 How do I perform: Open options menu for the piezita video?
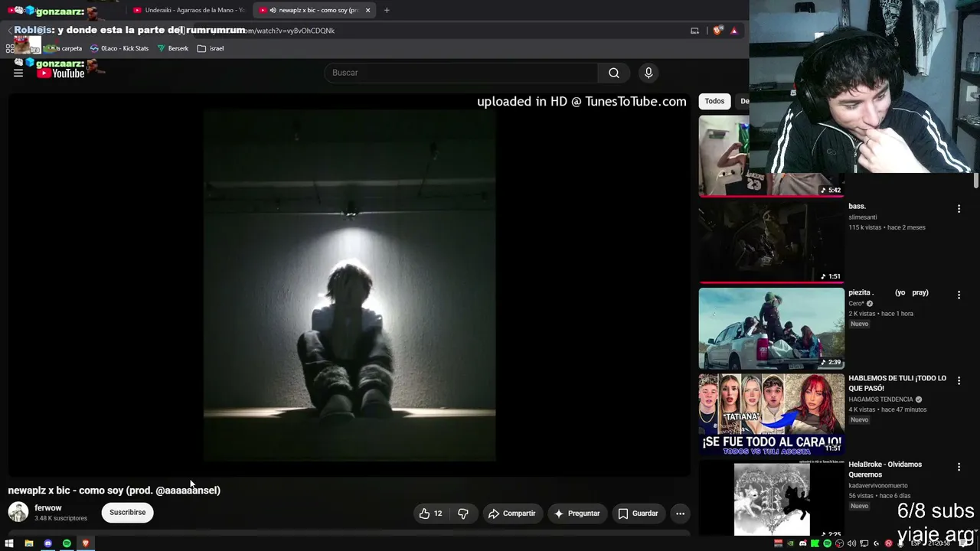tap(959, 295)
